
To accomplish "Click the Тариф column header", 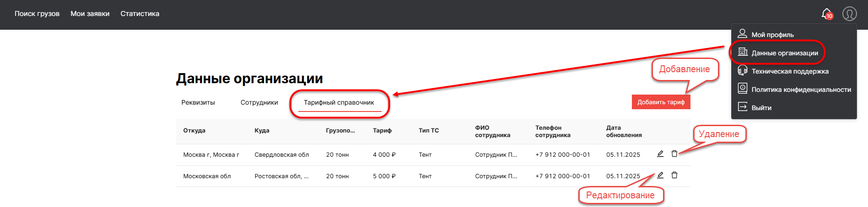I will click(382, 131).
